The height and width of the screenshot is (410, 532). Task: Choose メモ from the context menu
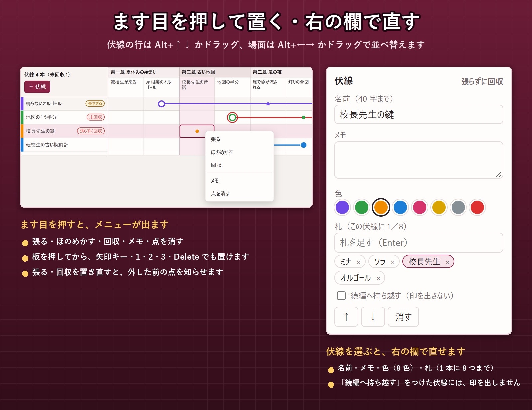239,181
